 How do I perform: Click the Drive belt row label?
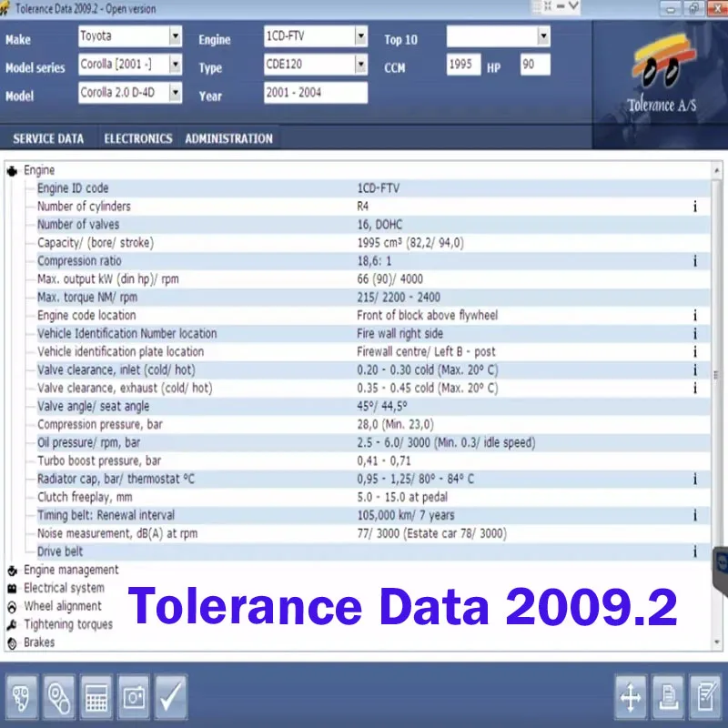[60, 551]
